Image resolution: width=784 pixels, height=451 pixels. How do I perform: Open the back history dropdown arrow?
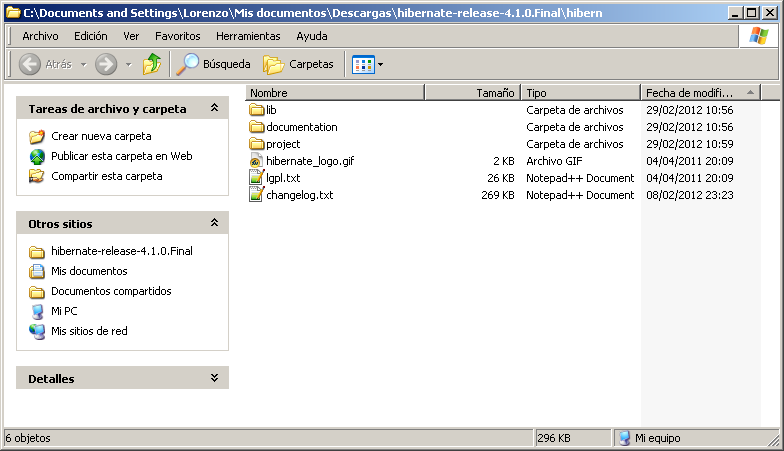click(x=81, y=65)
